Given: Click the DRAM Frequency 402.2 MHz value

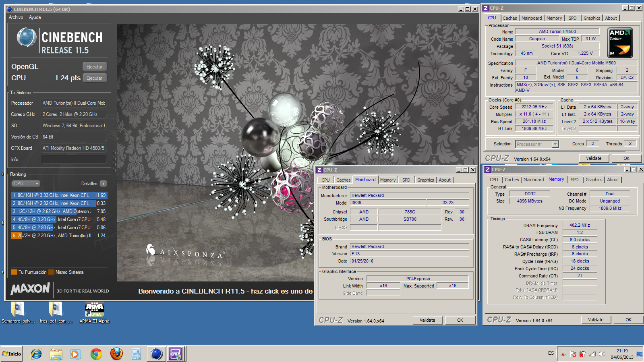Looking at the screenshot, I should [580, 225].
